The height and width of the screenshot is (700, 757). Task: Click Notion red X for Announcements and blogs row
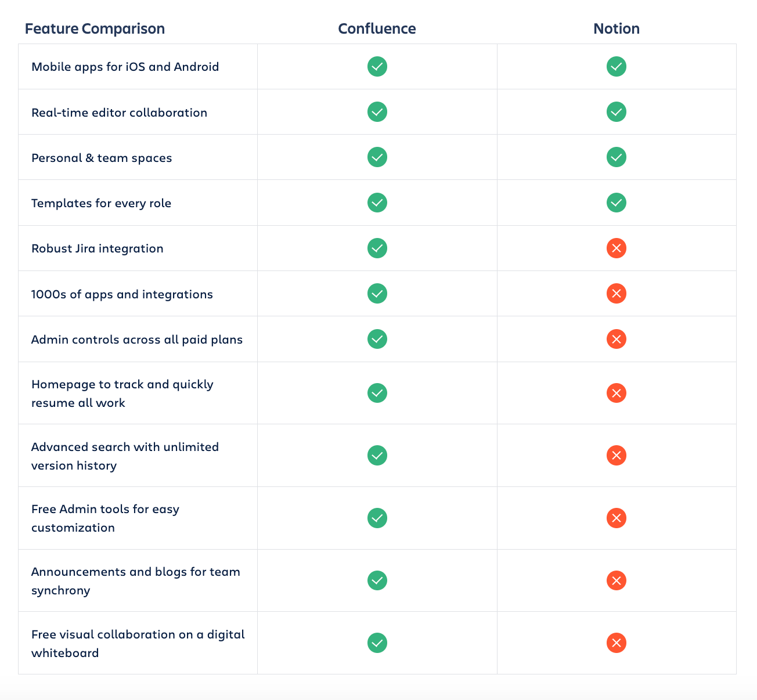617,580
